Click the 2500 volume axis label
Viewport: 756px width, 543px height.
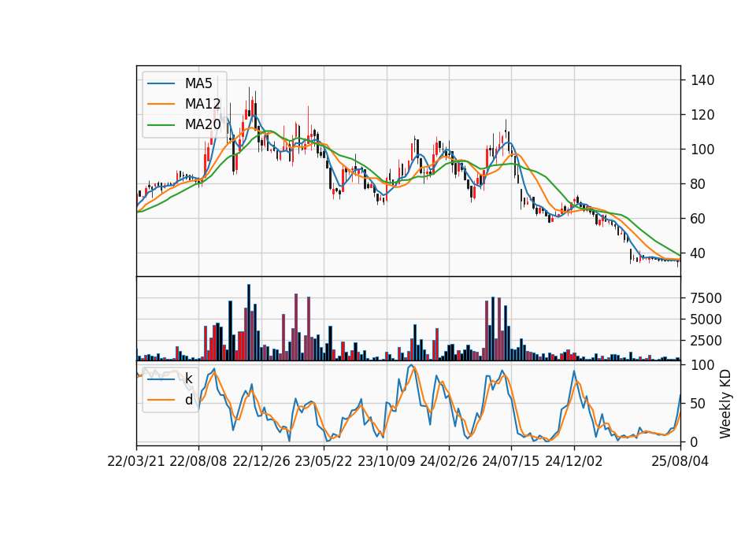point(706,341)
